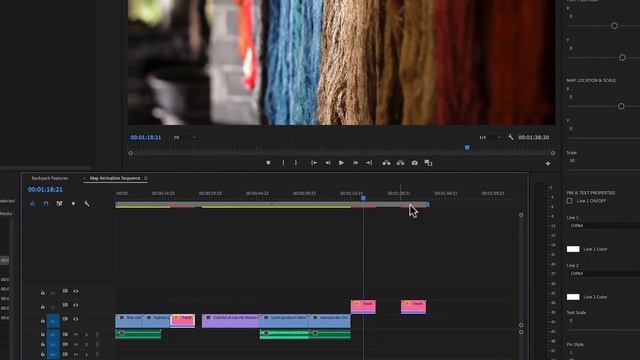Add a marker in the timeline toolbar
The width and height of the screenshot is (640, 360).
pyautogui.click(x=73, y=203)
